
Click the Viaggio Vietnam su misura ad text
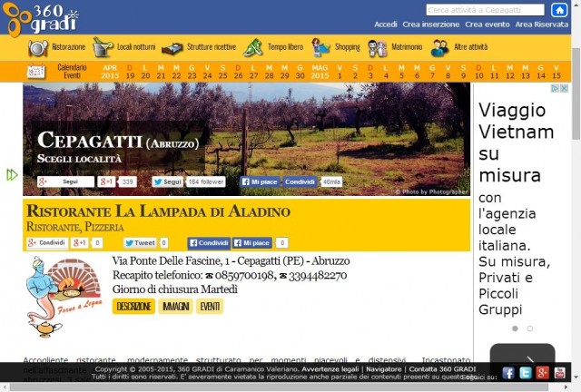coord(516,142)
